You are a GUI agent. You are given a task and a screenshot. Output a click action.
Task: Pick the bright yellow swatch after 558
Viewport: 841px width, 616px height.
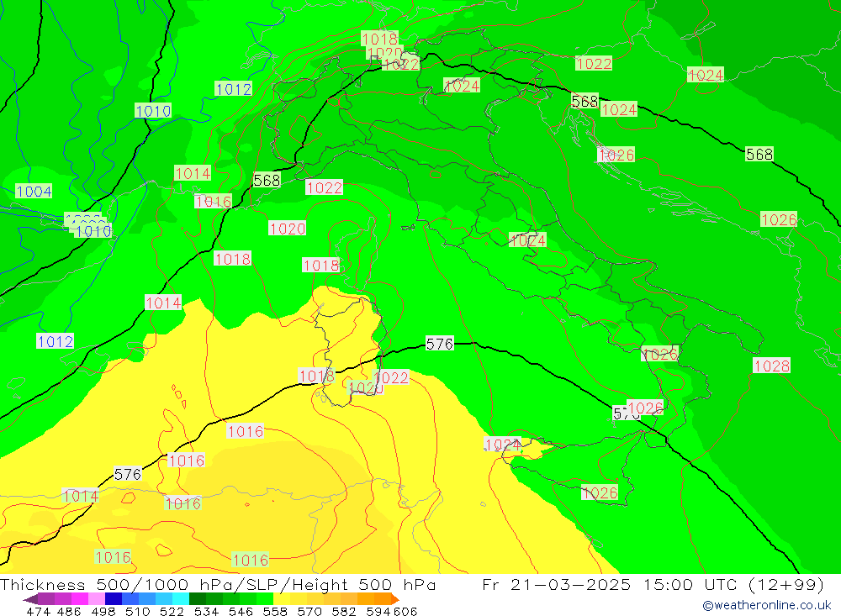(282, 599)
